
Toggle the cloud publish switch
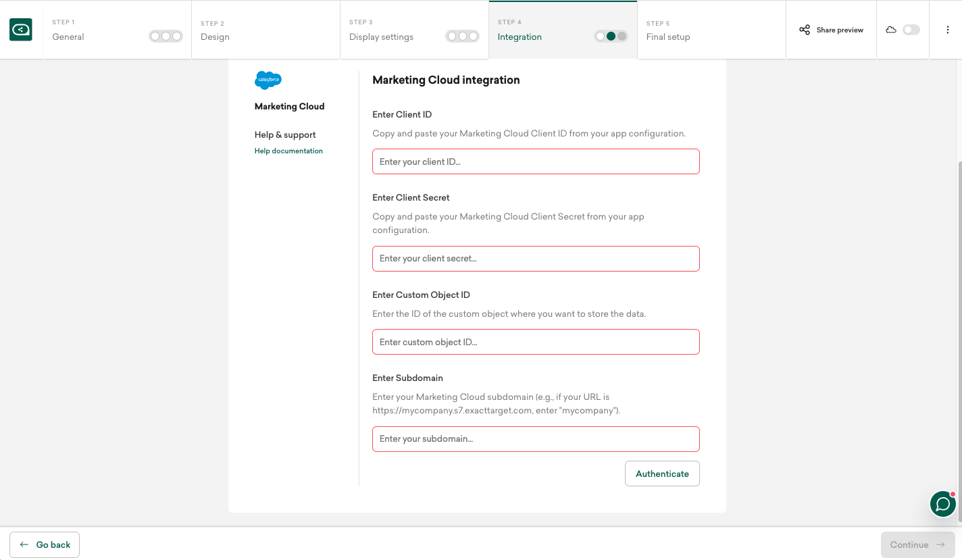point(911,30)
